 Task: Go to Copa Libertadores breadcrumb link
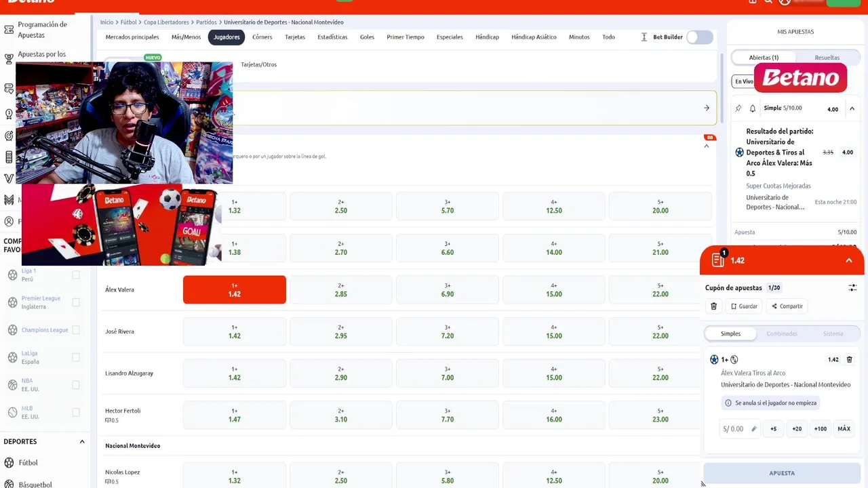(166, 22)
